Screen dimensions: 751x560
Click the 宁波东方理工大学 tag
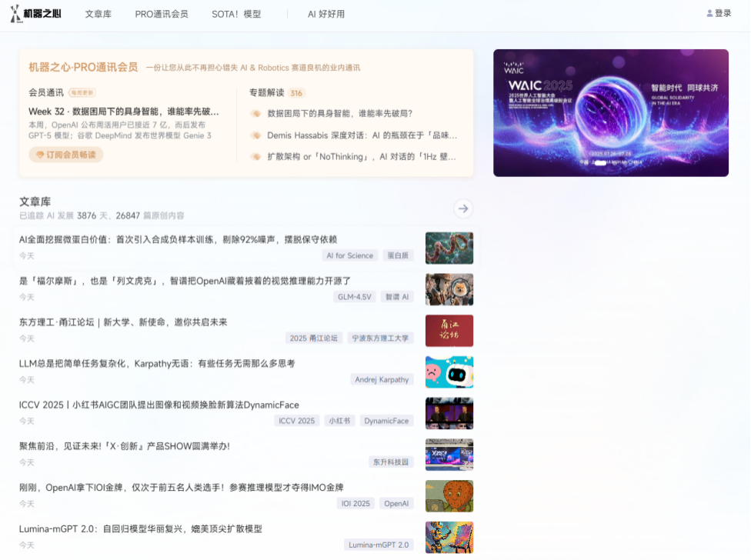pos(380,338)
